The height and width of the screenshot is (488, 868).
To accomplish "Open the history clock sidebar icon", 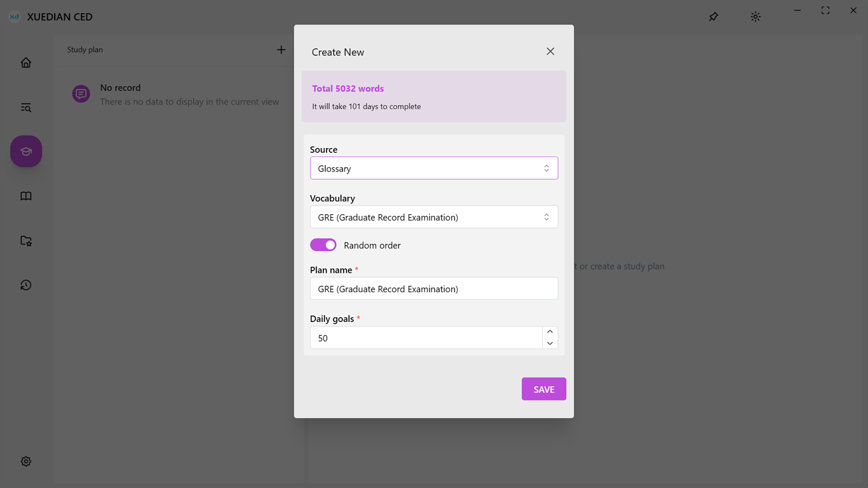I will 26,285.
